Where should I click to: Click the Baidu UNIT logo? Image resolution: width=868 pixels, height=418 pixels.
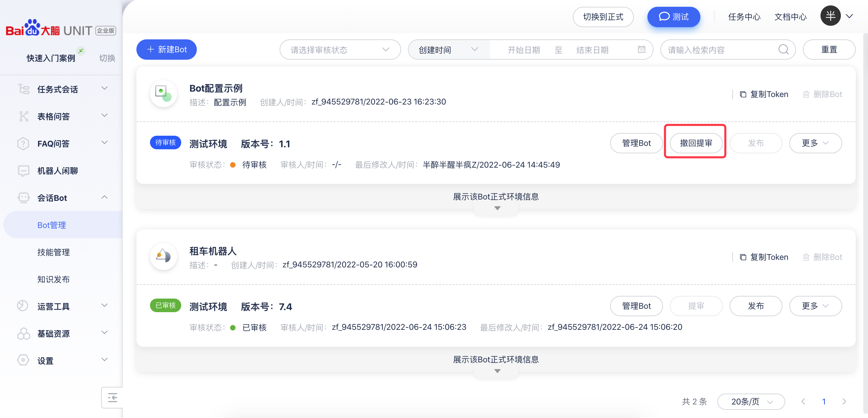pos(61,28)
